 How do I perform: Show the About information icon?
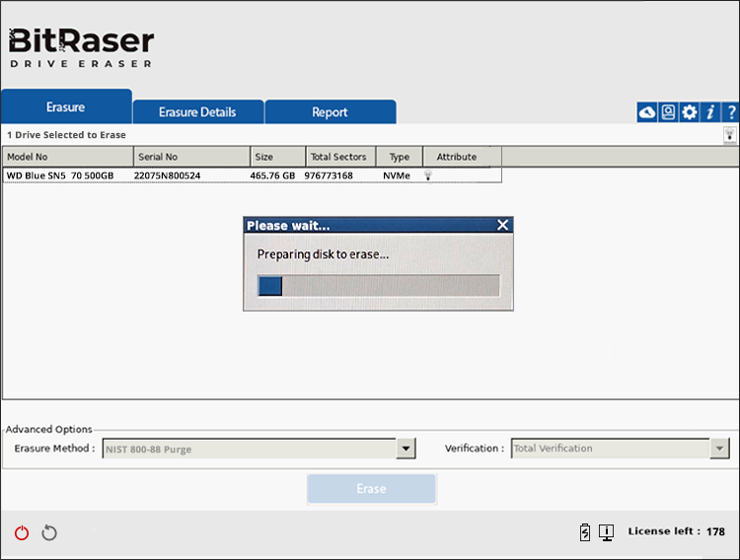[710, 112]
